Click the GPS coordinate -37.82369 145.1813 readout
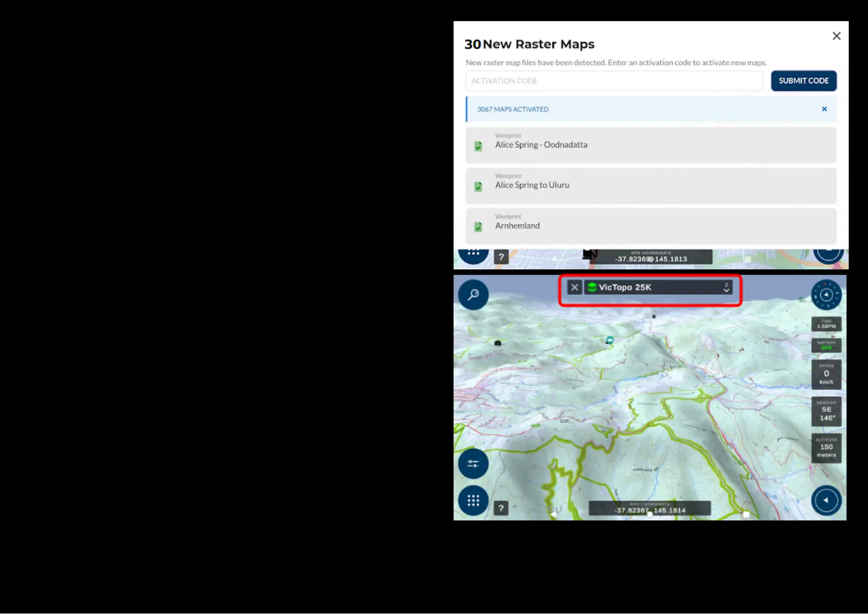 650,257
